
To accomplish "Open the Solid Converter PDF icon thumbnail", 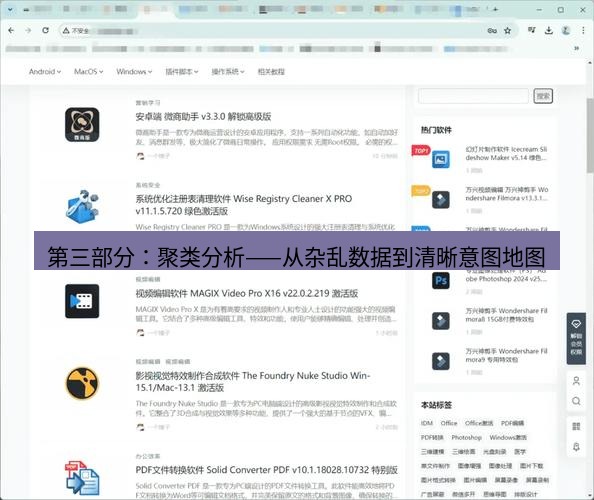I will (82, 477).
